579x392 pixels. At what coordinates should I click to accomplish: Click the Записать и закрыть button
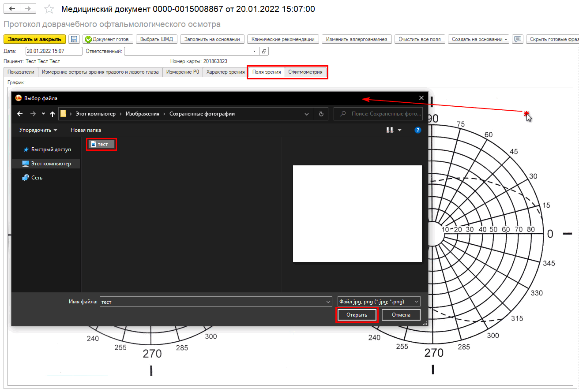(x=34, y=39)
